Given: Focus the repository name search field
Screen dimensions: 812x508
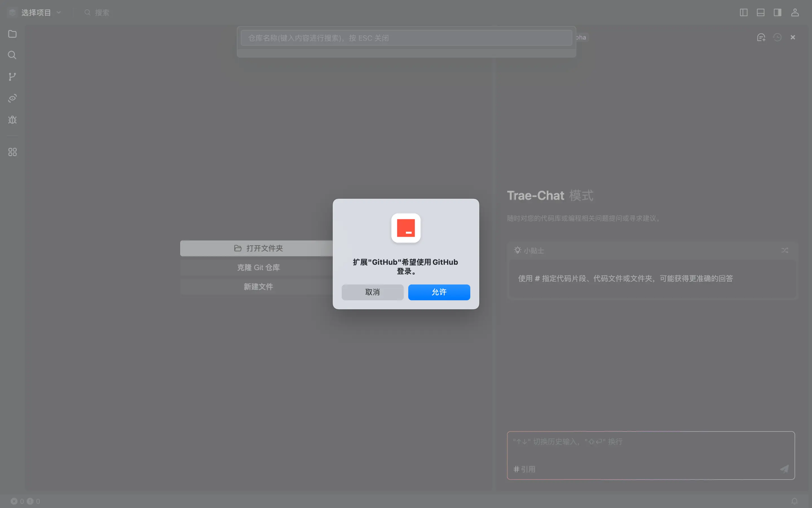Looking at the screenshot, I should coord(406,38).
